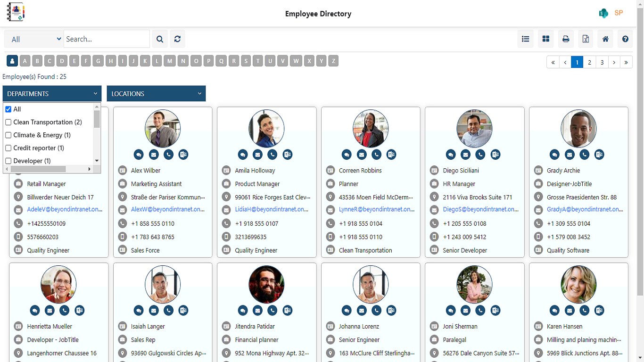Go to previous page arrow
The width and height of the screenshot is (644, 362).
click(x=565, y=62)
